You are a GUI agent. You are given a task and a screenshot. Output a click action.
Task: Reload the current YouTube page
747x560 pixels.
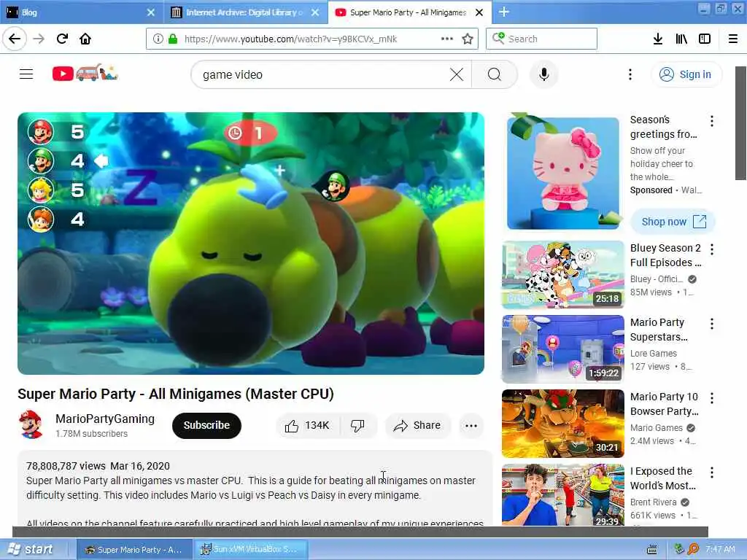point(62,39)
